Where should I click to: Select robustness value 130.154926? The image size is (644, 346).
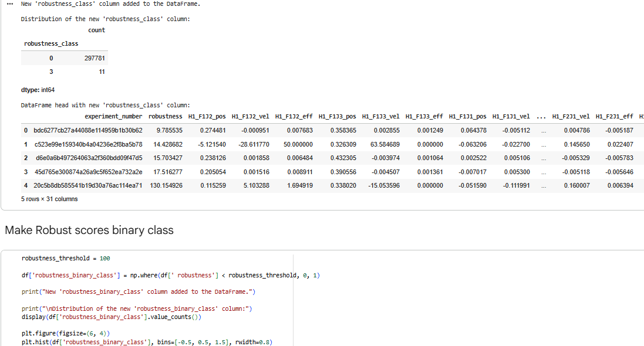[166, 185]
